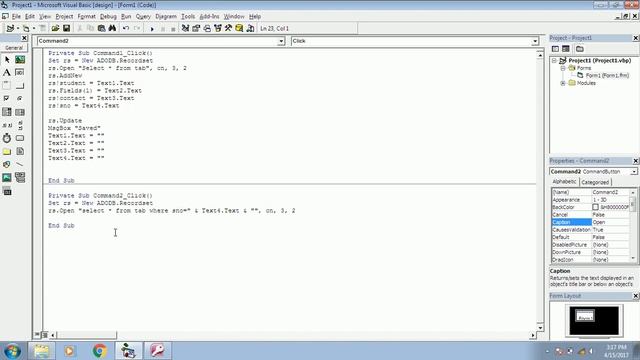Screen dimensions: 640x360
Task: Open the Tools menu
Action: pos(188,16)
